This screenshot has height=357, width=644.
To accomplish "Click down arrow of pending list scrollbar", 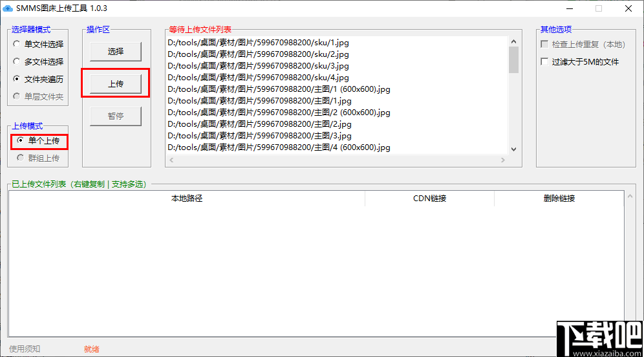I will click(x=513, y=149).
